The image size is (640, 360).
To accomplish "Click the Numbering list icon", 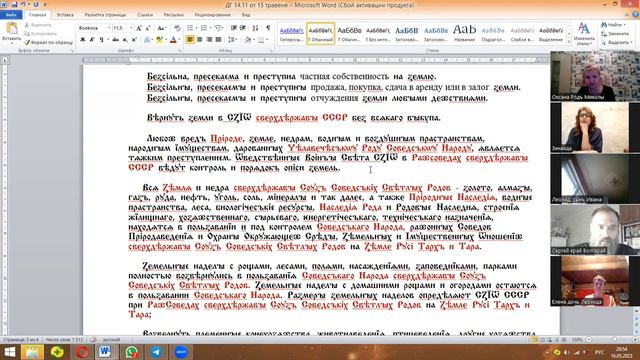I will tap(204, 28).
